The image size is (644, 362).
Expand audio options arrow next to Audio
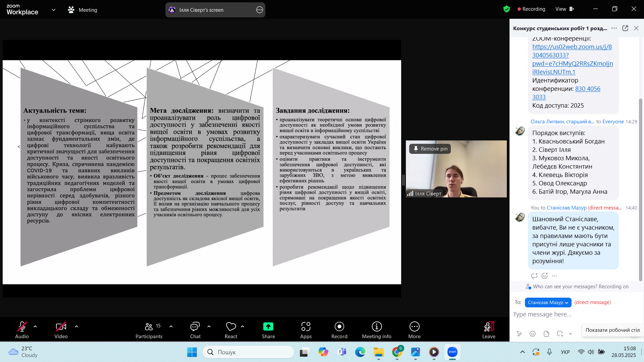35,326
